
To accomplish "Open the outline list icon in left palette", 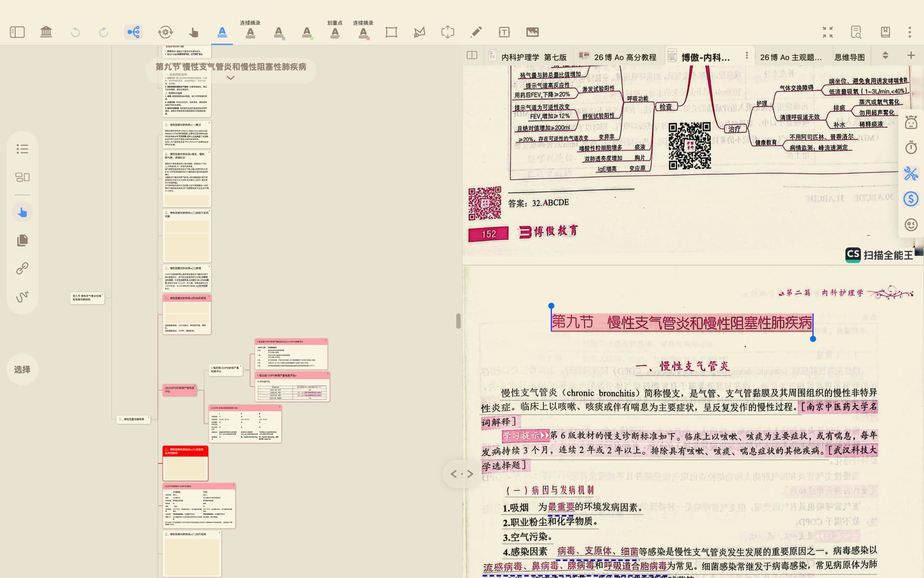I will pos(22,149).
